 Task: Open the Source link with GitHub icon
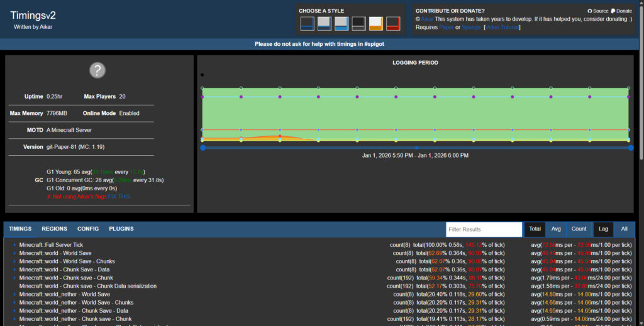597,11
